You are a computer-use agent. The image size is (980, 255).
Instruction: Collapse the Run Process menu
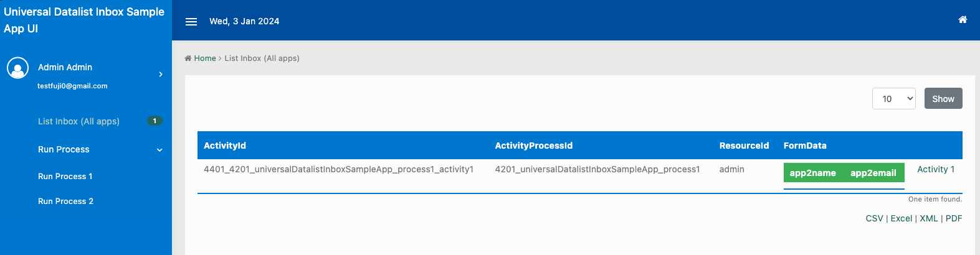(x=159, y=150)
